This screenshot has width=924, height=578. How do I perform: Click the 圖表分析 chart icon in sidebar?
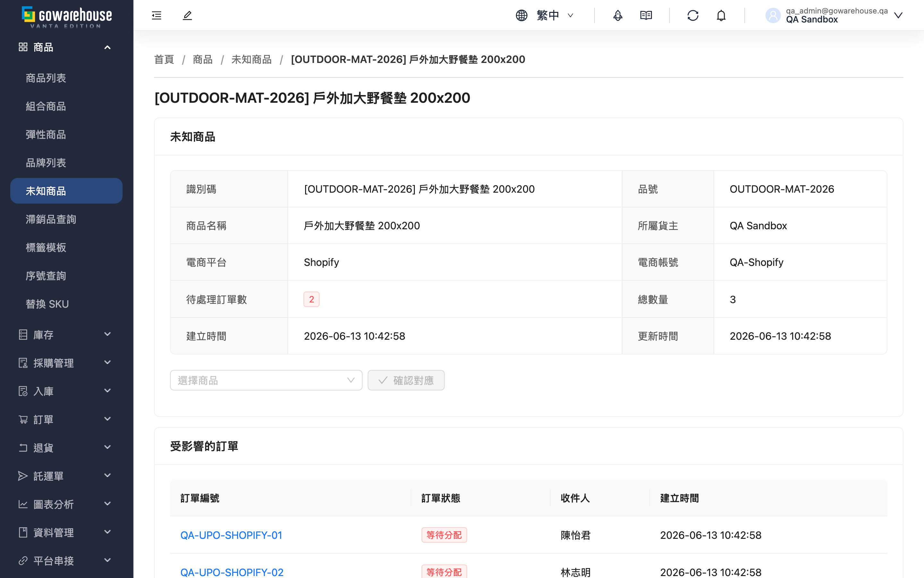(23, 504)
